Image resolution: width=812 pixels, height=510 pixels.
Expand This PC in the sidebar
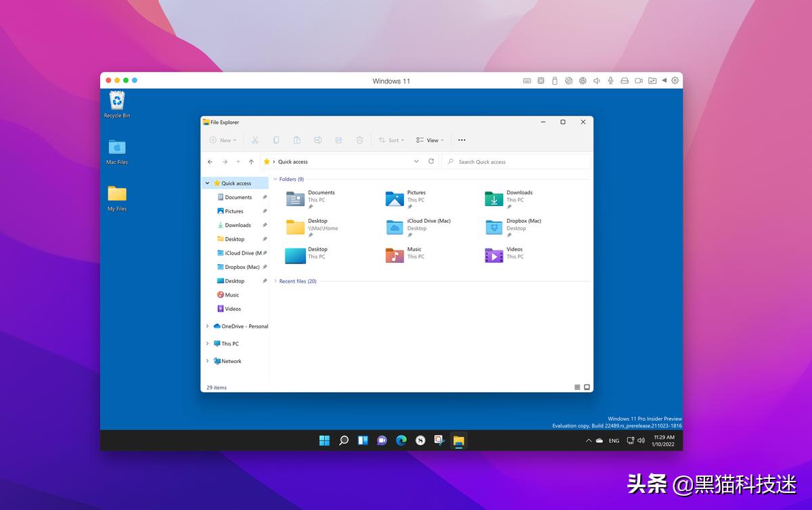pos(207,343)
